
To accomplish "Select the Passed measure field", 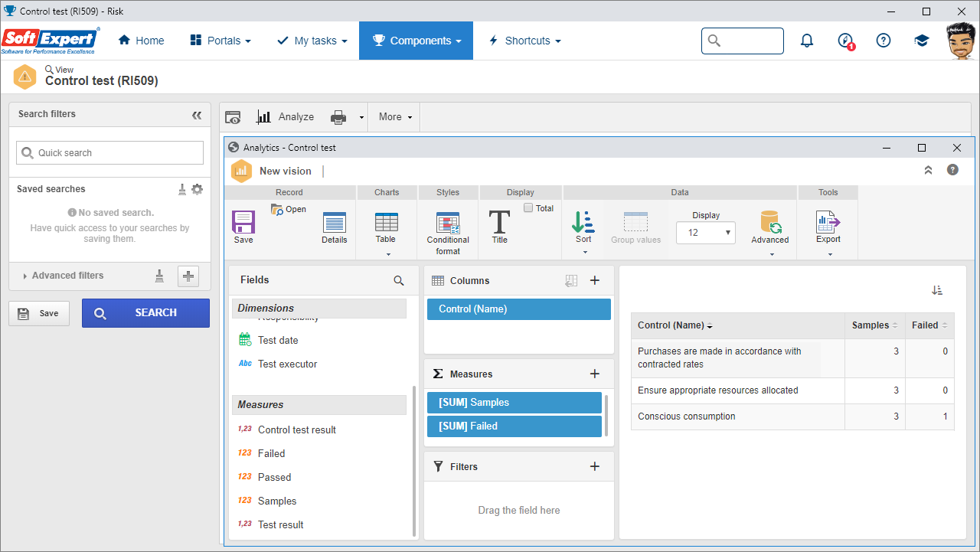I will [x=274, y=478].
